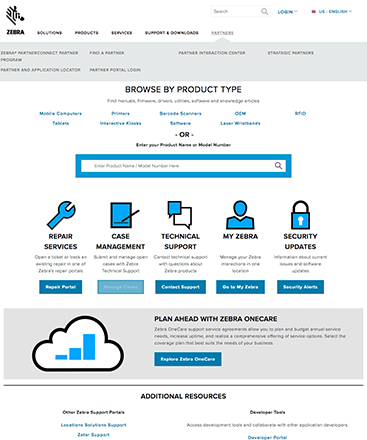Click the Go to My Zebra button
Screen dimensions: 367x440
[x=240, y=287]
